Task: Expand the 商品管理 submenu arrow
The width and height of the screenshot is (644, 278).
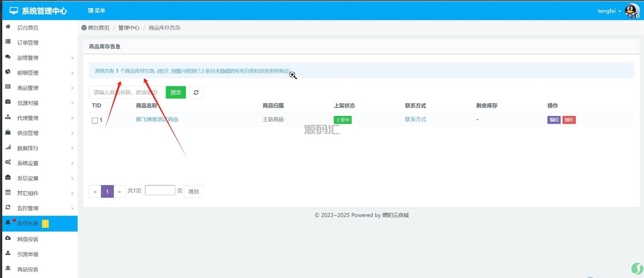Action: [x=72, y=88]
